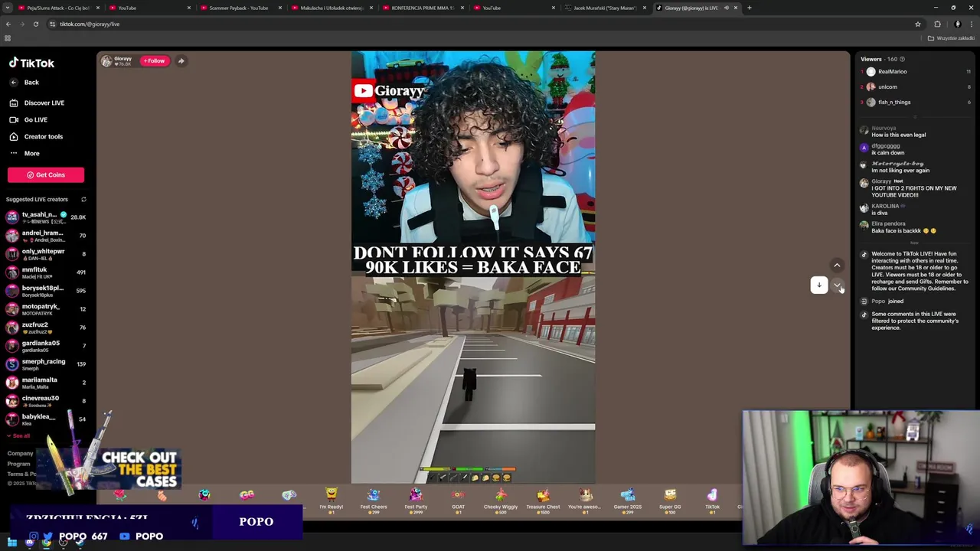Viewport: 980px width, 551px height.
Task: Switch to Peja/Slums Attack tab
Action: [58, 8]
